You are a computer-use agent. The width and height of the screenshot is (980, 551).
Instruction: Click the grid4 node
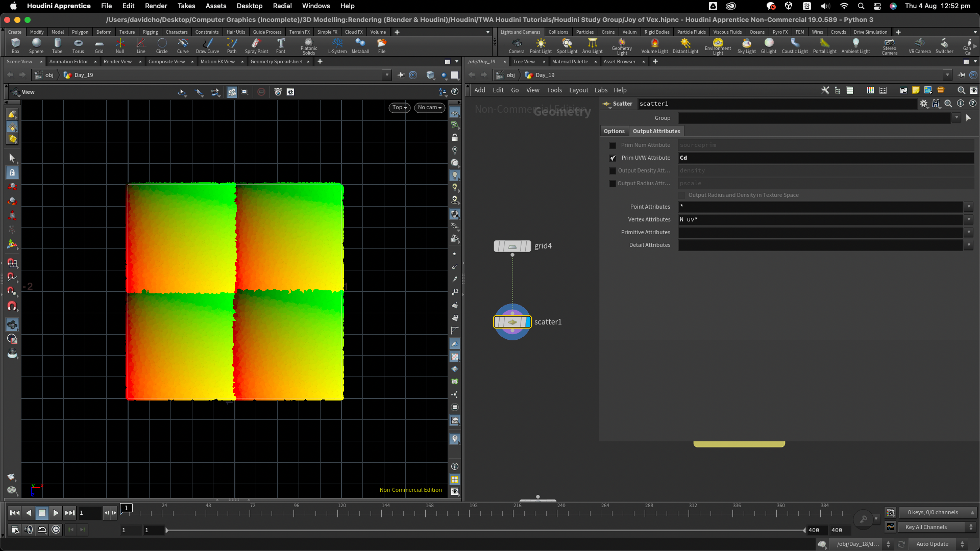[x=512, y=246]
